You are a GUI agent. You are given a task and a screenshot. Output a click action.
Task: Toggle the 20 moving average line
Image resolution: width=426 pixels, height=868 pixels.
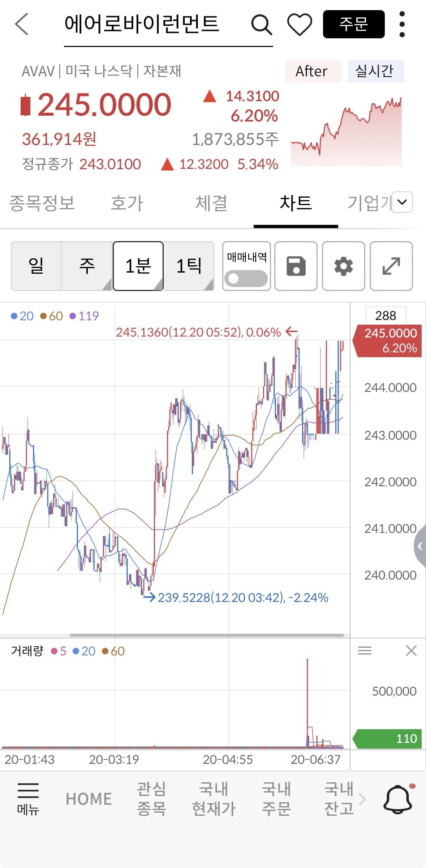pos(22,316)
